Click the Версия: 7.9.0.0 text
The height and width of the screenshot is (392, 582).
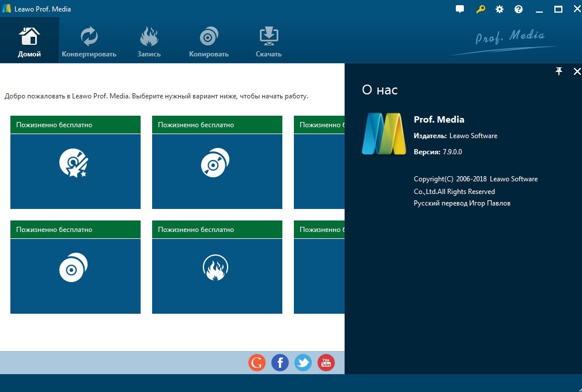point(438,152)
